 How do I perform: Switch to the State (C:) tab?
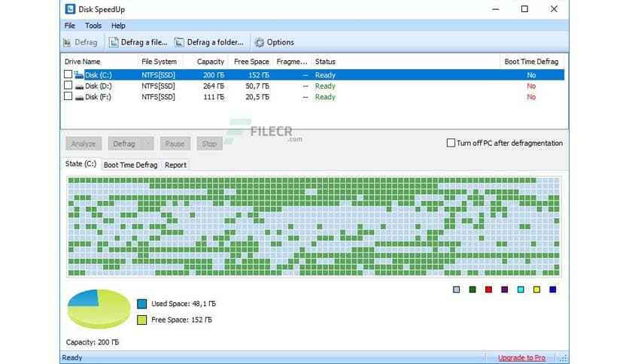(x=81, y=164)
